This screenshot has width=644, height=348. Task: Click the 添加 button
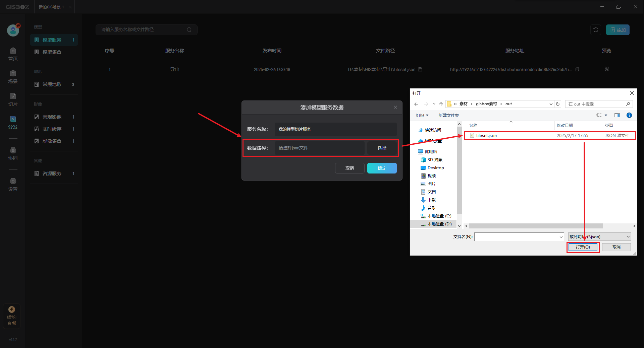pyautogui.click(x=618, y=30)
